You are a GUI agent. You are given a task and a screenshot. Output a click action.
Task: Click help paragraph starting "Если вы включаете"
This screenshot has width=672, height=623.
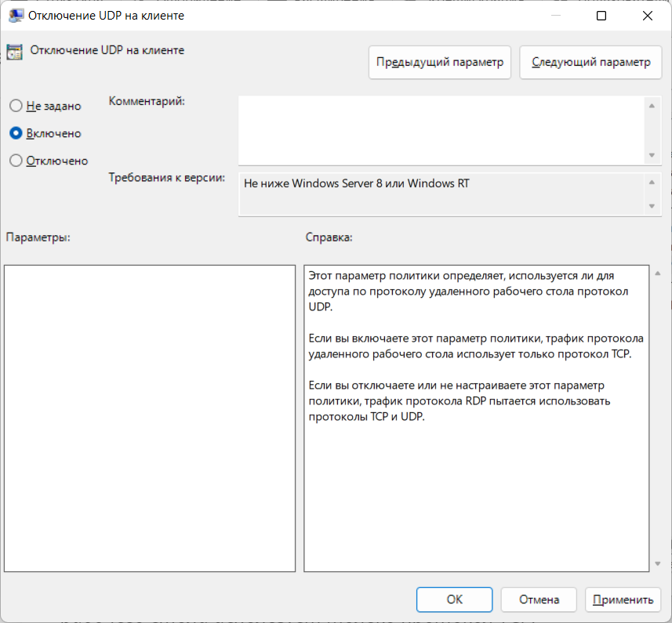(476, 346)
